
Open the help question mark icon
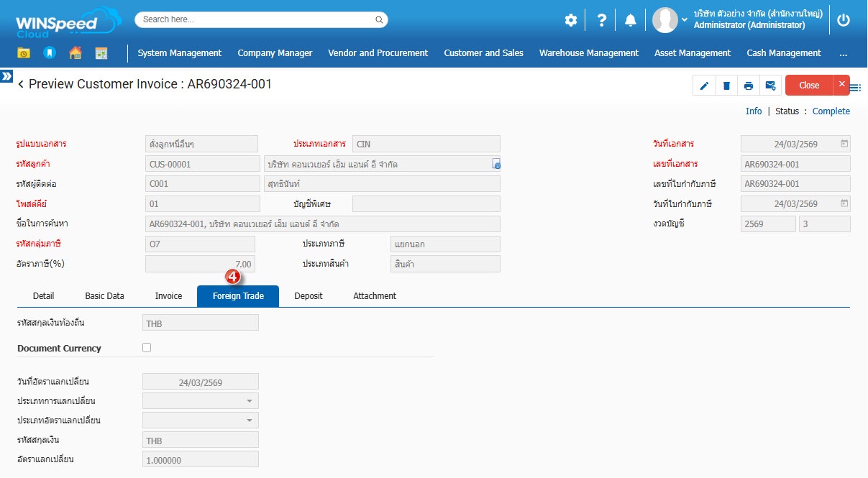[x=602, y=20]
